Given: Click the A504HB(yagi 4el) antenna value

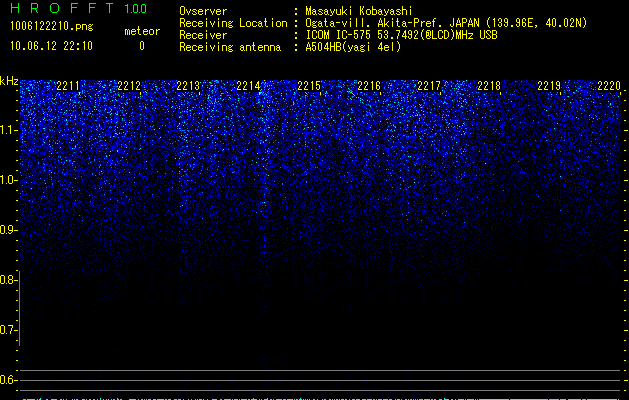Looking at the screenshot, I should point(353,47).
